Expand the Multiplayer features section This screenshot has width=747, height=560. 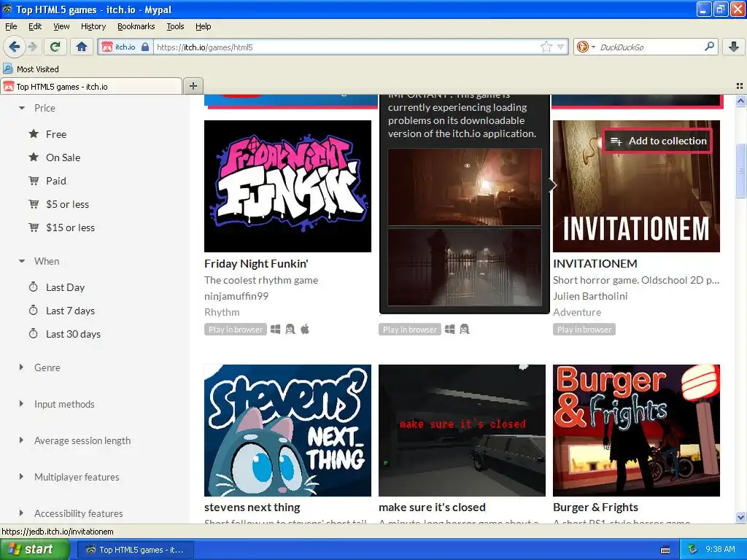(69, 477)
